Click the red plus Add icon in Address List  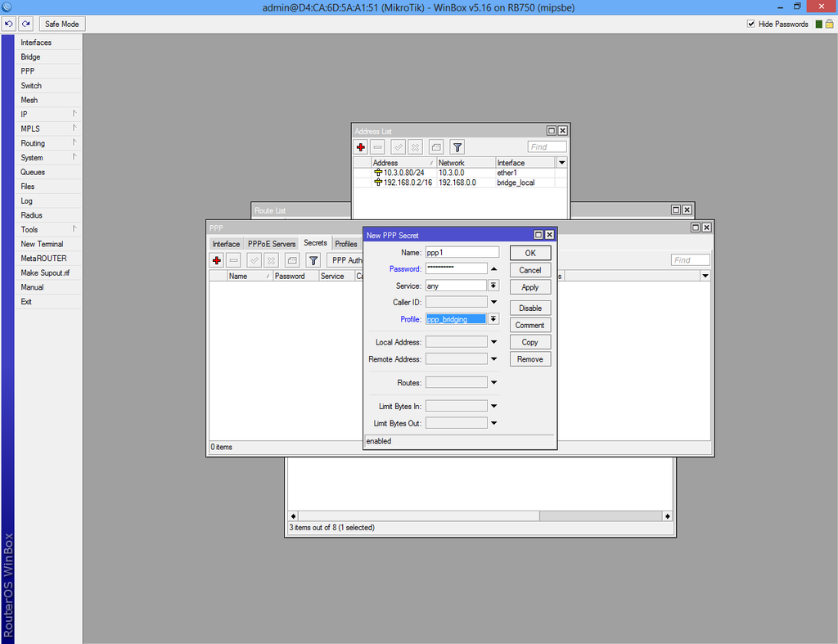click(361, 147)
